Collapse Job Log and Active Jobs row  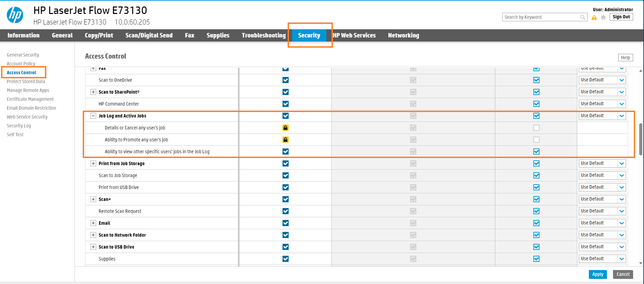pos(93,116)
